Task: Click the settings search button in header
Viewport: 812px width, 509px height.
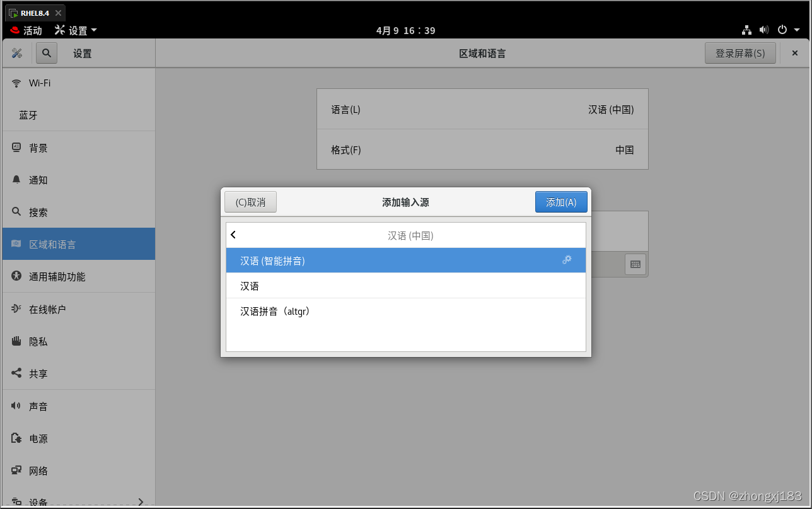Action: coord(47,54)
